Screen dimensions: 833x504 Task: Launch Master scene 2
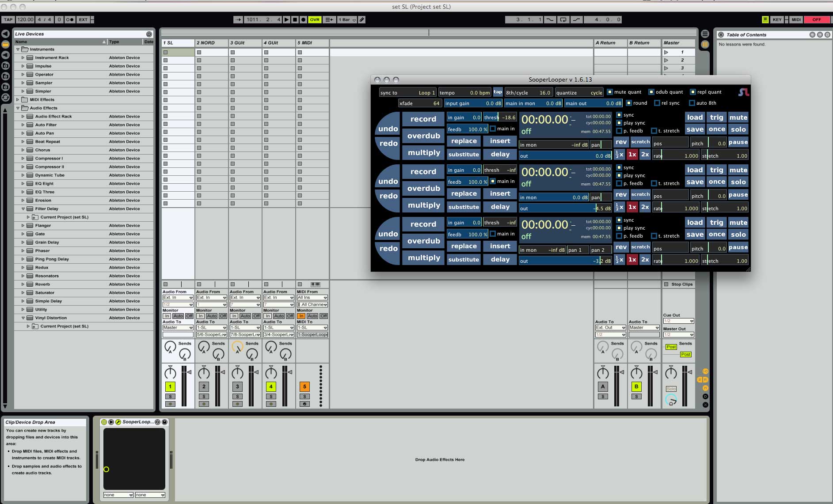click(x=666, y=60)
